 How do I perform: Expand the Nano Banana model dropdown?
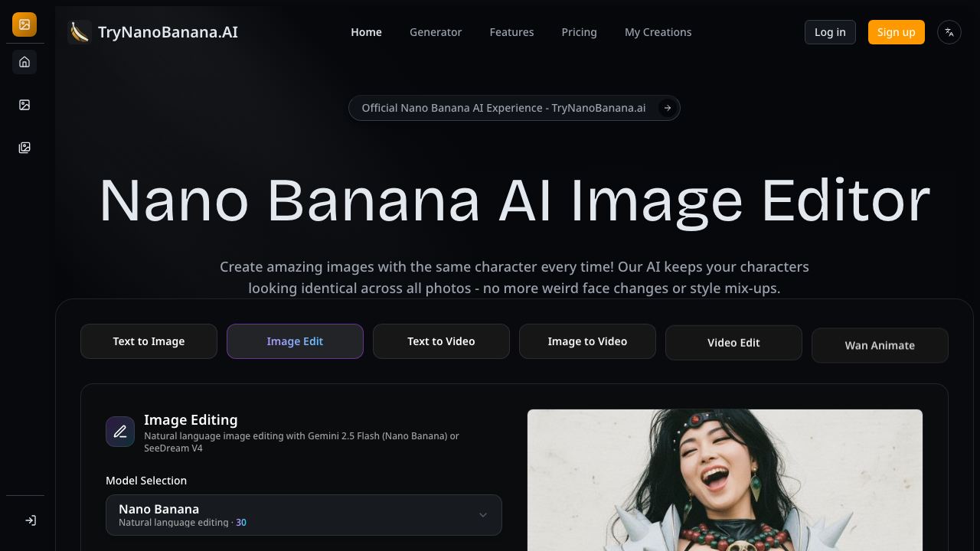[304, 515]
